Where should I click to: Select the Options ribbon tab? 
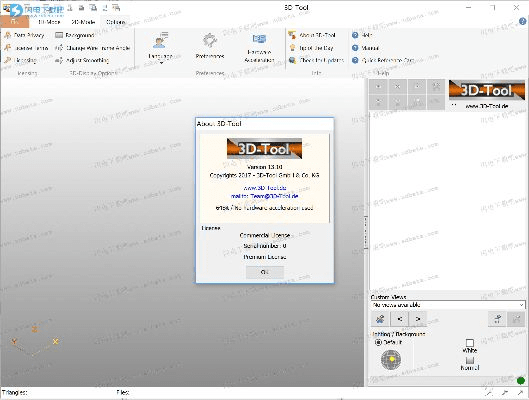tap(115, 22)
